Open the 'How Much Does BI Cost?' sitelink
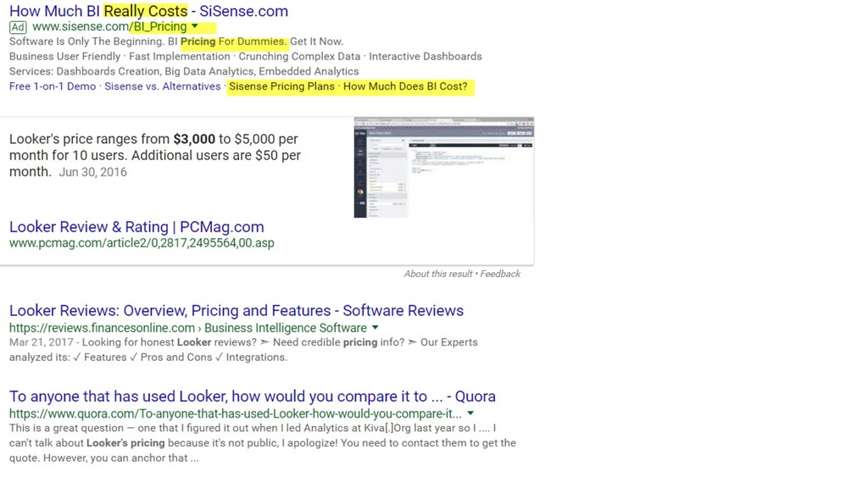Image resolution: width=868 pixels, height=488 pixels. coord(405,86)
